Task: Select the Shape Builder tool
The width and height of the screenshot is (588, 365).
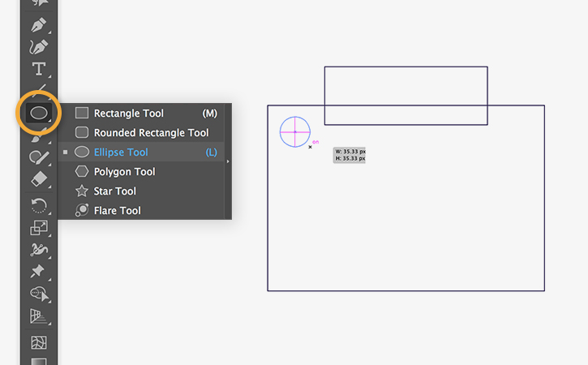Action: pos(38,293)
